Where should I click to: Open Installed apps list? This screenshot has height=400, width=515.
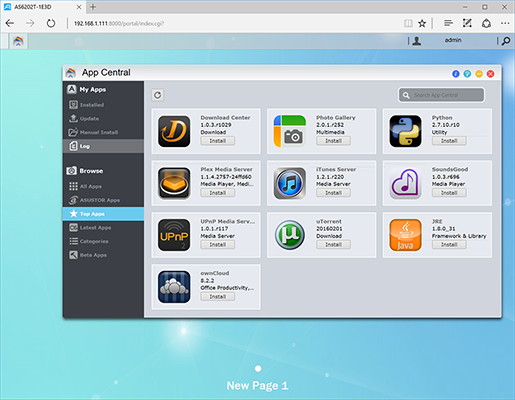click(103, 105)
